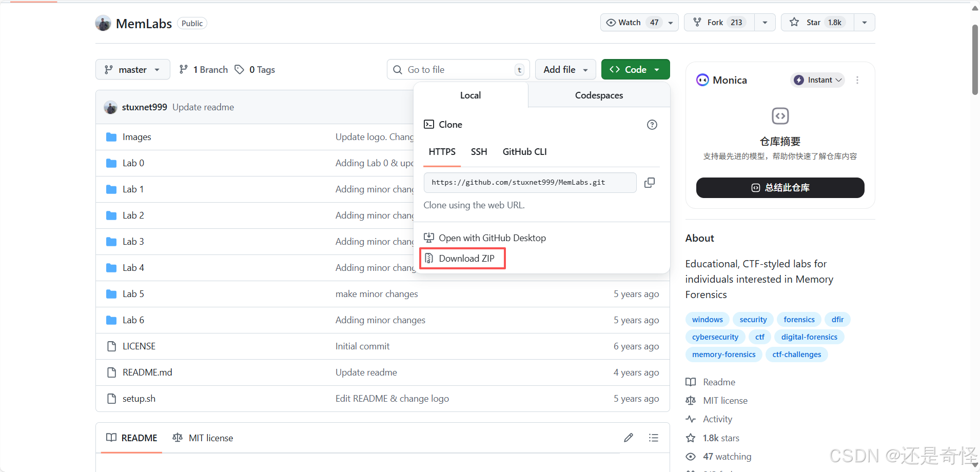Expand the Star lists dropdown arrow

pos(865,23)
